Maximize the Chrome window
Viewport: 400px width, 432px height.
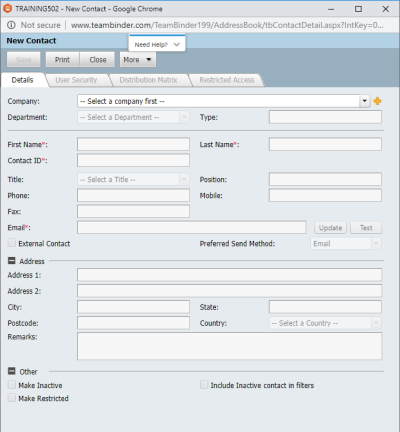[x=358, y=9]
